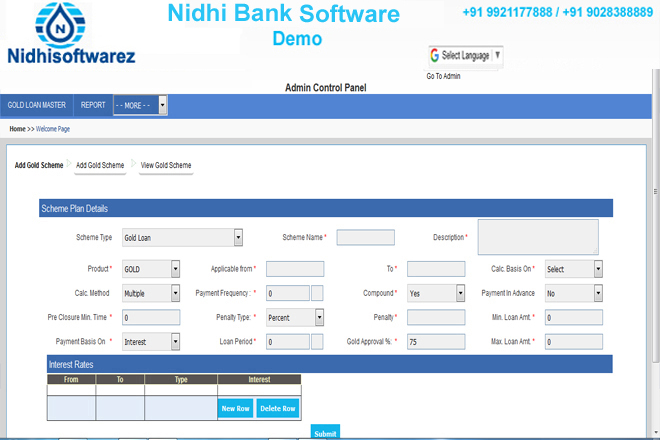Click the Penalty input field

pyautogui.click(x=436, y=317)
